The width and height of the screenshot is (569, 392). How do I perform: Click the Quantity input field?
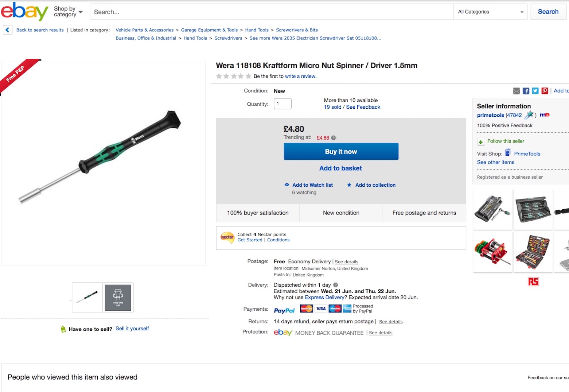[282, 104]
